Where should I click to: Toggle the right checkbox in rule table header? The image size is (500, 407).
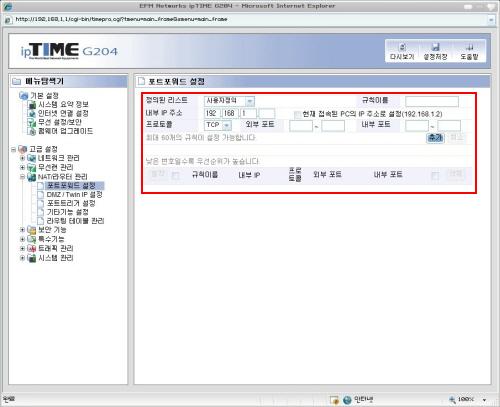click(435, 176)
